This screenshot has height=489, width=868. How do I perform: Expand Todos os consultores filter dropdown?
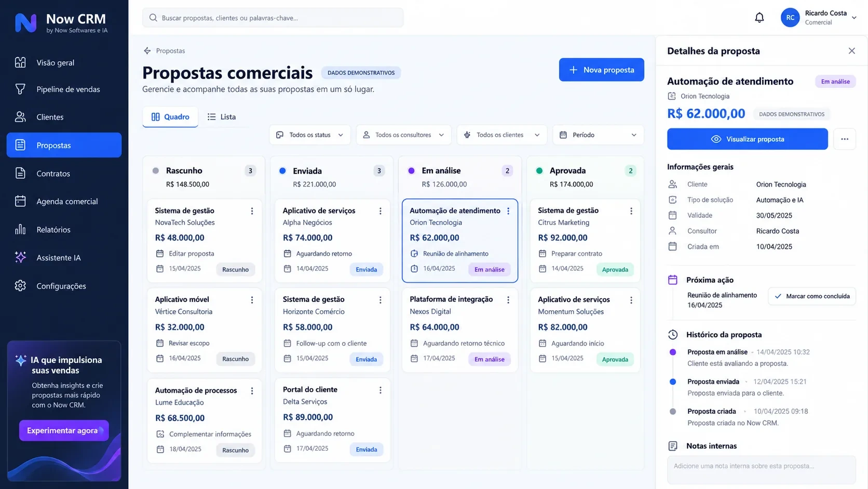click(403, 135)
